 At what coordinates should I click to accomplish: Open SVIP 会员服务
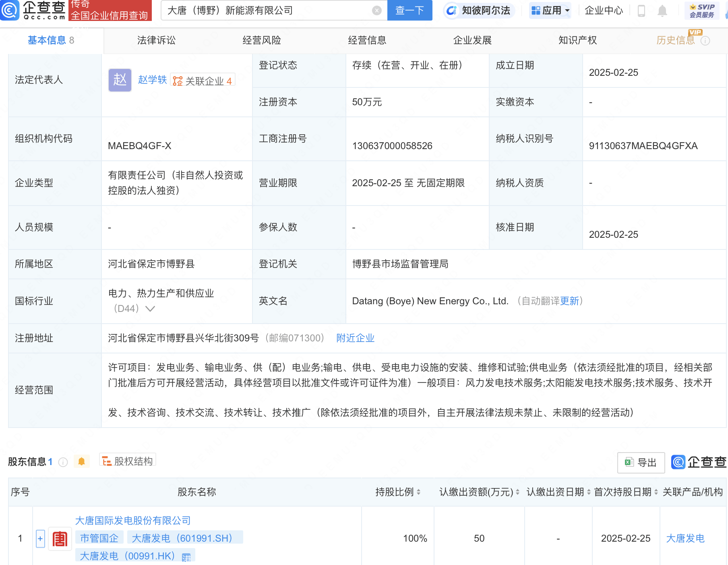coord(702,11)
